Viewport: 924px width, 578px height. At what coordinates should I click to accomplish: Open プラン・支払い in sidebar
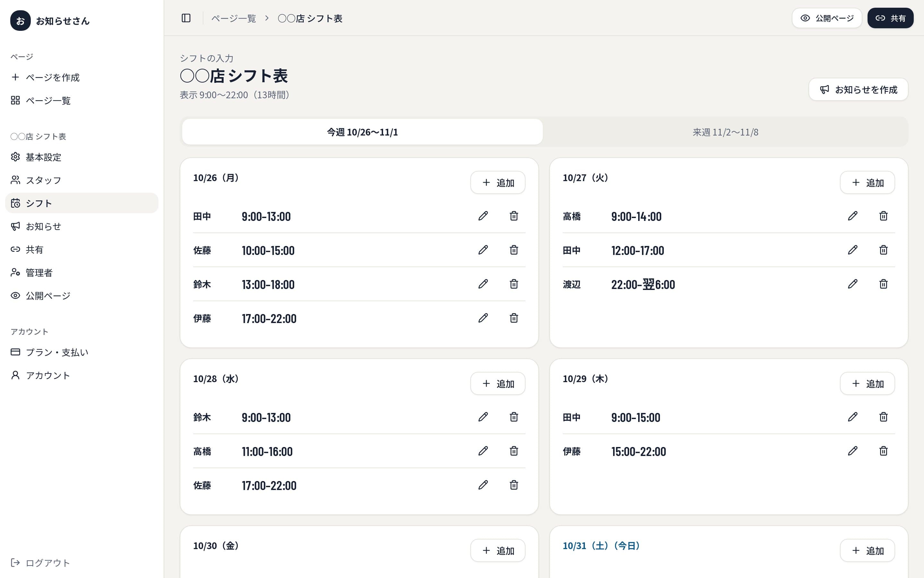click(82, 352)
